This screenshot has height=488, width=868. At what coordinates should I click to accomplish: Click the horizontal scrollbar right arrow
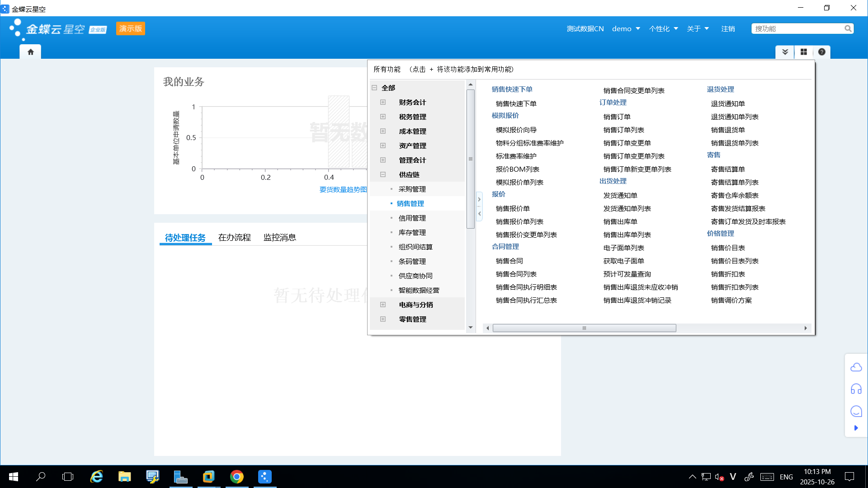tap(806, 328)
